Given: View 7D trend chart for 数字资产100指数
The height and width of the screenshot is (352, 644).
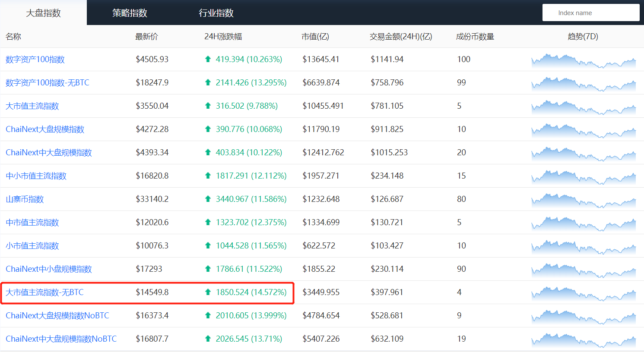Looking at the screenshot, I should 584,61.
